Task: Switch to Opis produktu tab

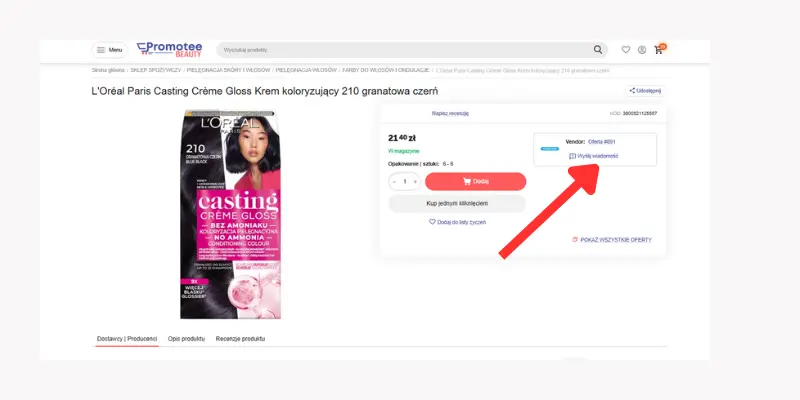Action: point(186,339)
